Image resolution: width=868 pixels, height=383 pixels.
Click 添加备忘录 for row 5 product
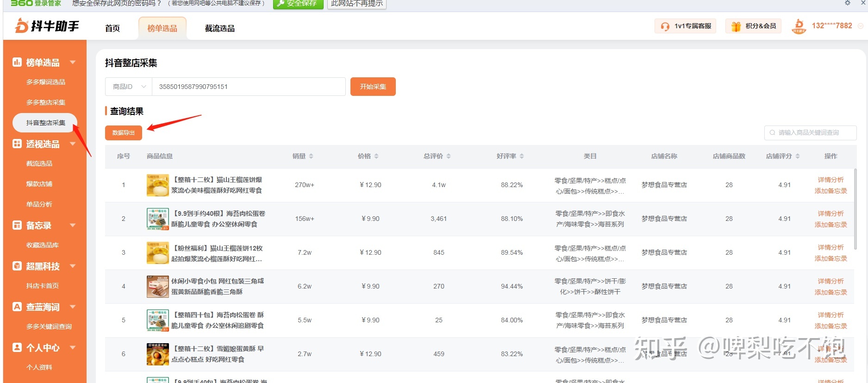point(831,326)
